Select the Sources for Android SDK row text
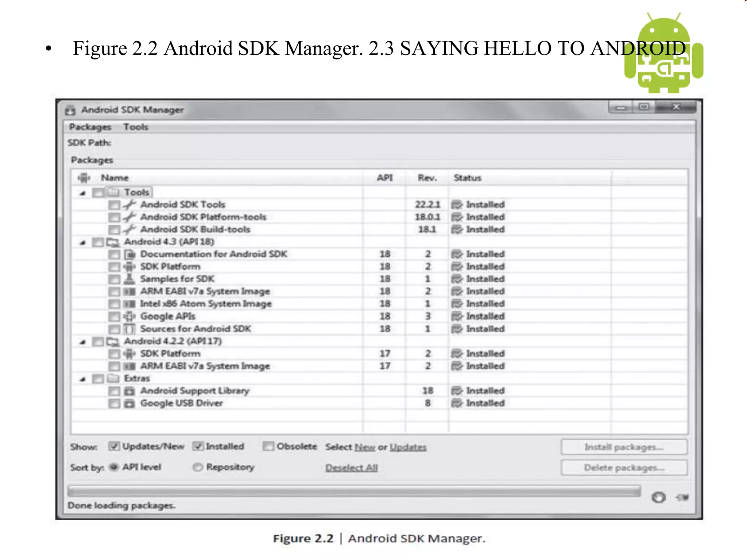 (196, 329)
